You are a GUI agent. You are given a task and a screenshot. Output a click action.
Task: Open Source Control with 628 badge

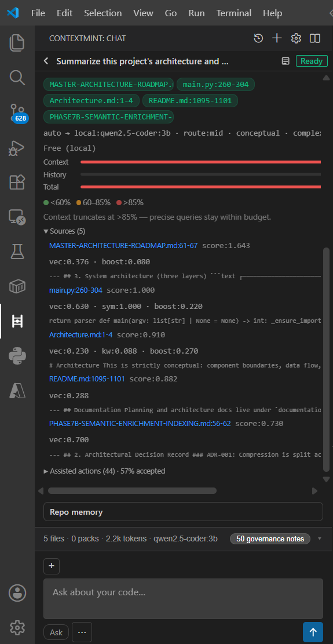(x=19, y=112)
